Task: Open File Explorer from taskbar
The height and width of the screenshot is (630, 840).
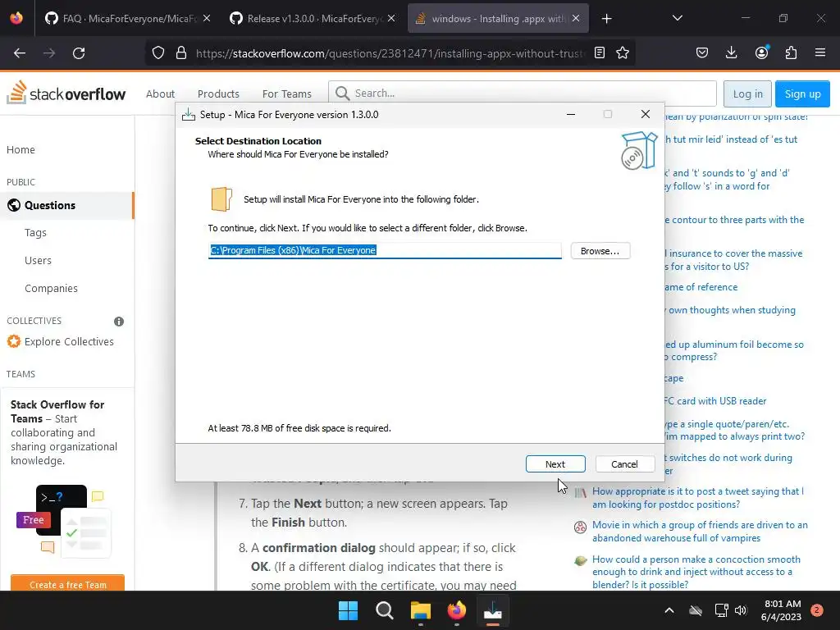Action: pos(421,610)
